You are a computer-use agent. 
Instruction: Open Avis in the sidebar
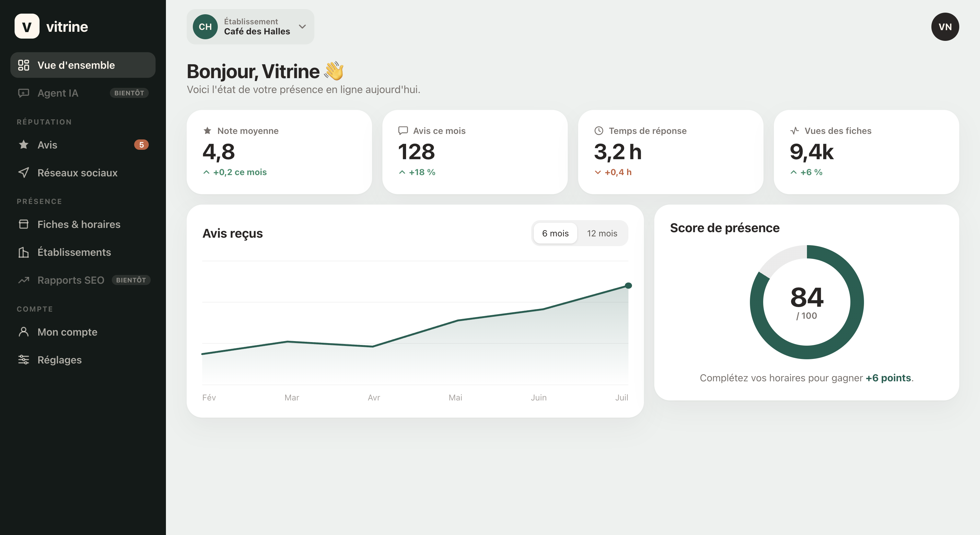[83, 145]
